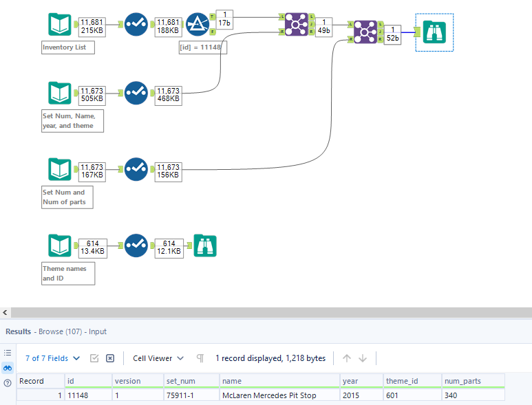The width and height of the screenshot is (532, 405).
Task: Click the Filter tool True output anchor
Action: [x=213, y=17]
